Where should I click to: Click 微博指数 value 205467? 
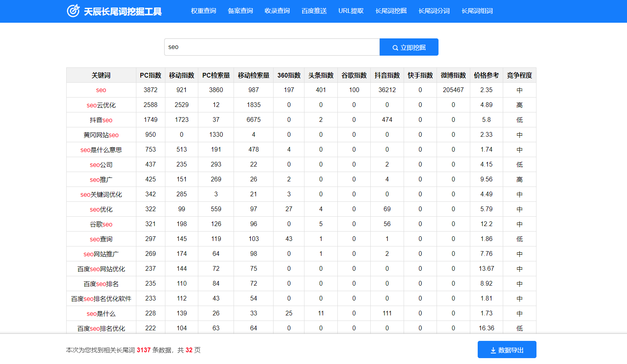point(453,90)
